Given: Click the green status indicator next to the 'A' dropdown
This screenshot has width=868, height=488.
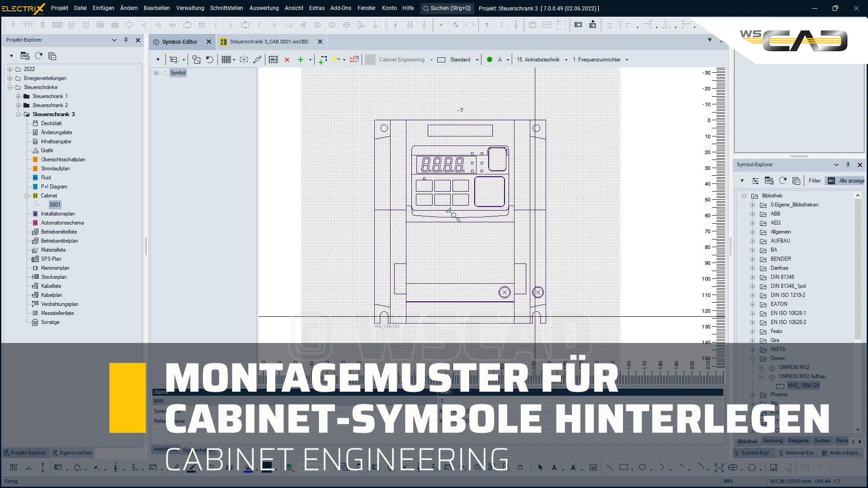Looking at the screenshot, I should point(489,59).
